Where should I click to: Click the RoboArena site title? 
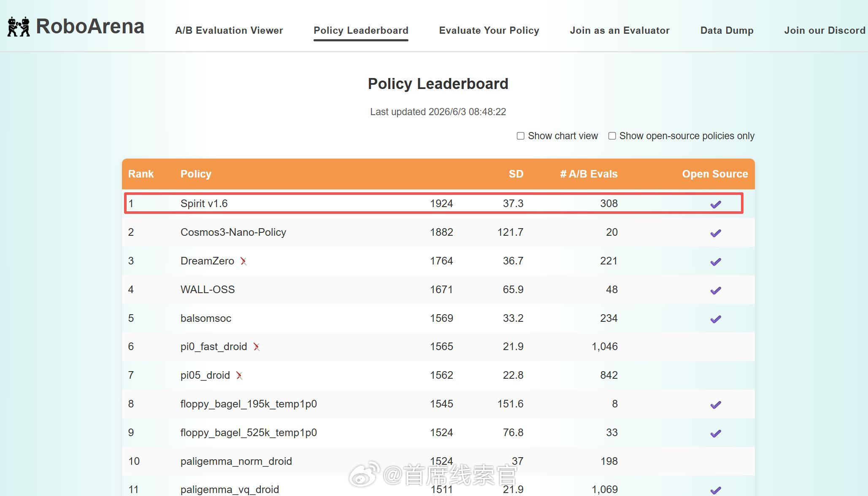[x=90, y=26]
